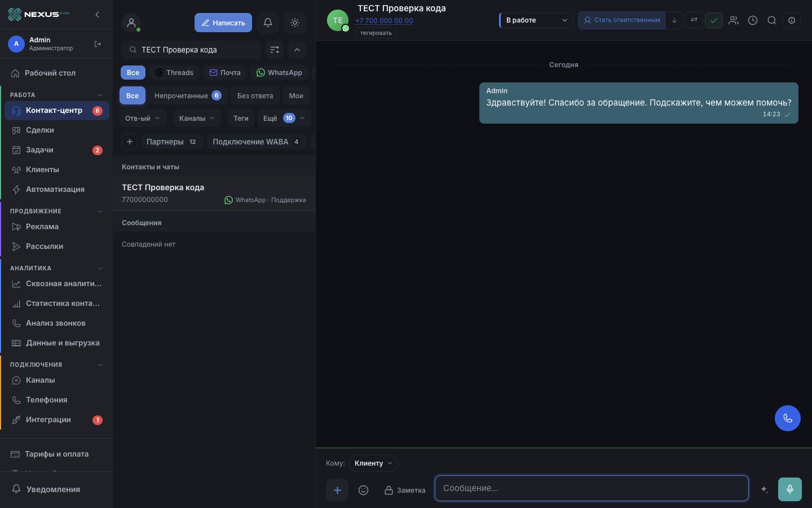812x508 pixels.
Task: Open the phone number link +7 700 000 00 00
Action: tap(384, 21)
